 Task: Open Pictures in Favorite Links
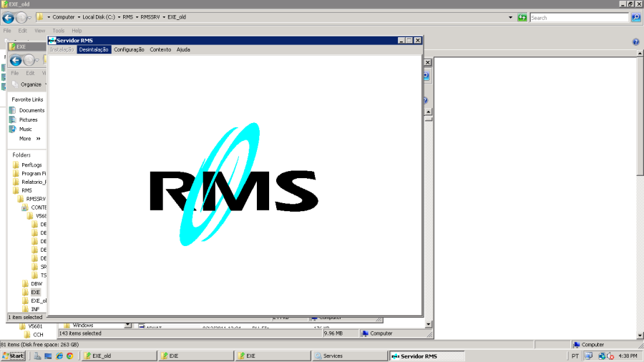coord(28,120)
